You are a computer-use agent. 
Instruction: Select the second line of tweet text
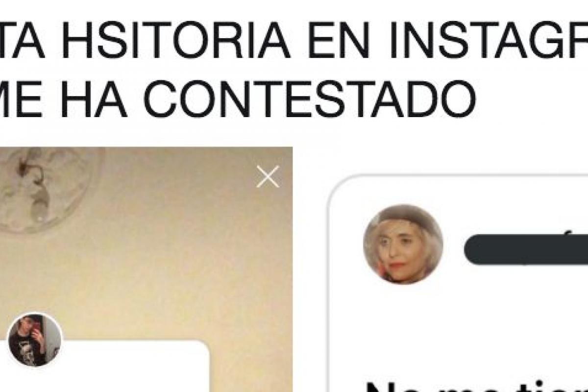[x=238, y=98]
